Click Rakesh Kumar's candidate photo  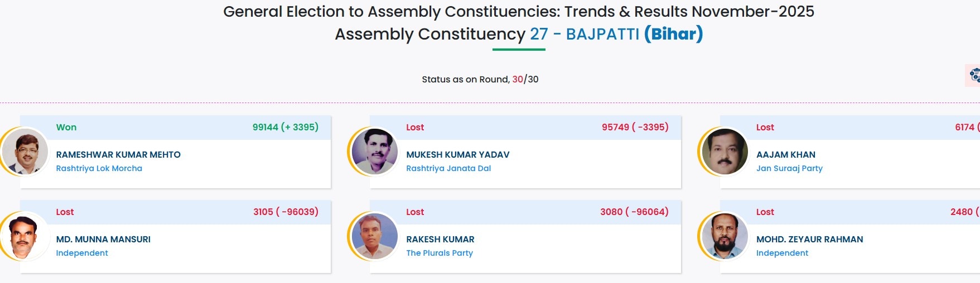[x=375, y=236]
